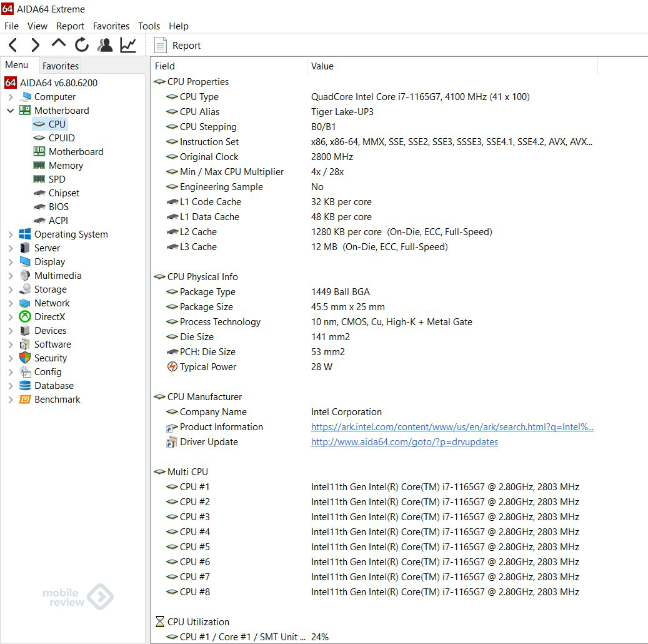The width and height of the screenshot is (648, 644).
Task: Select the Chipset icon
Action: point(39,193)
